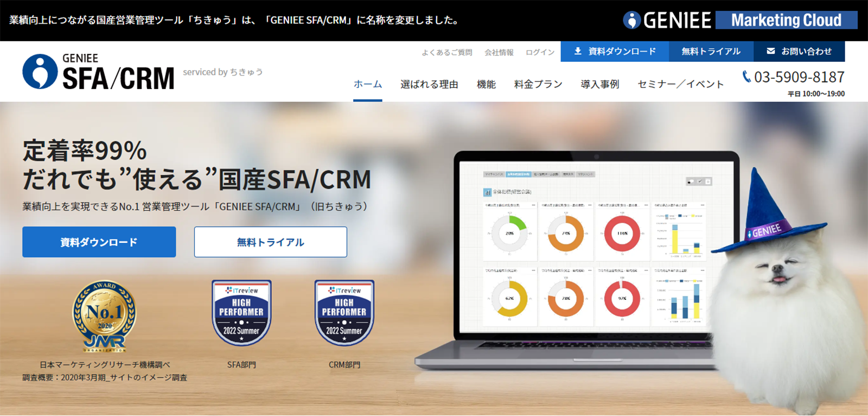Open 選ばれる理由 menu item
This screenshot has width=868, height=416.
click(429, 84)
